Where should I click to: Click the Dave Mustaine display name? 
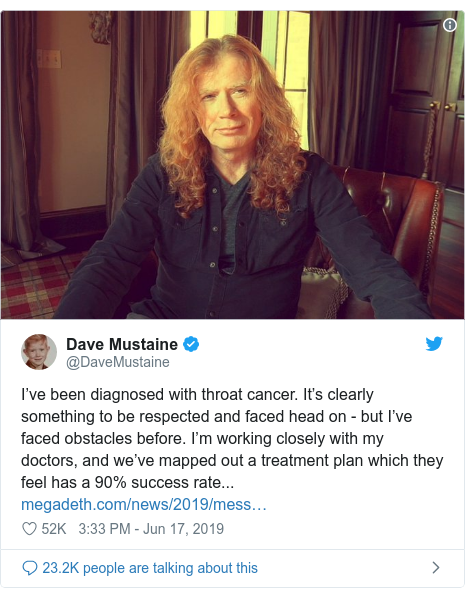(122, 344)
